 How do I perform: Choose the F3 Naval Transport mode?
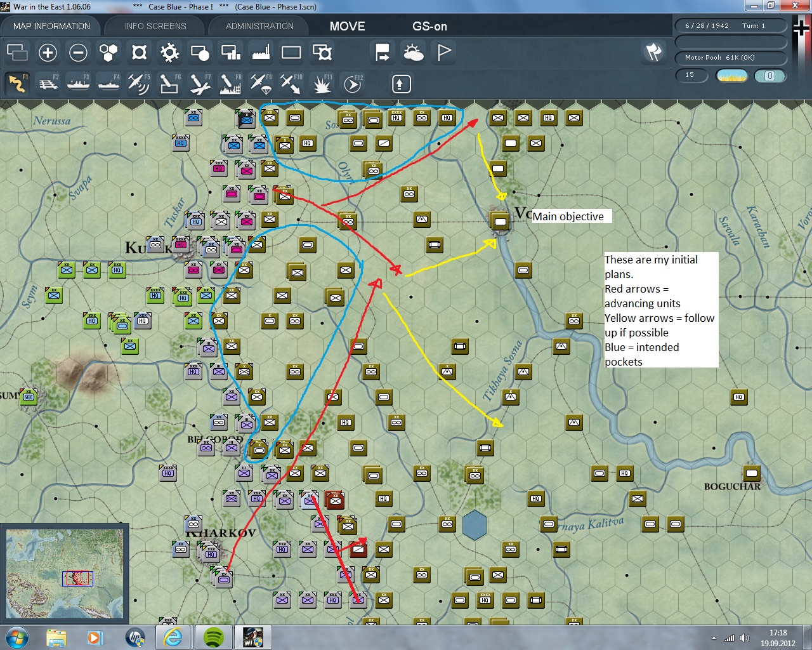tap(78, 84)
